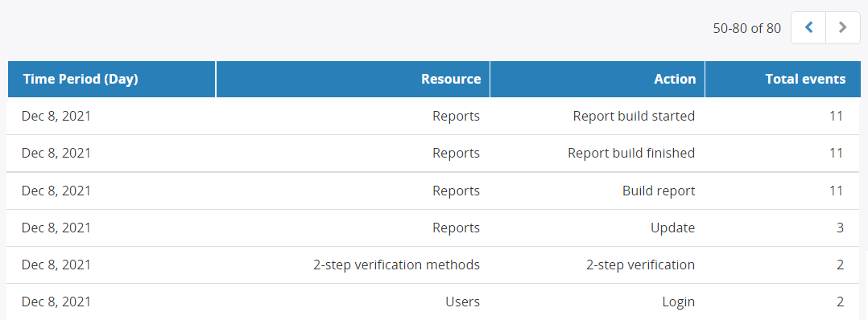Click Reports resource in the 'Update' row
The width and height of the screenshot is (868, 320).
(x=456, y=228)
